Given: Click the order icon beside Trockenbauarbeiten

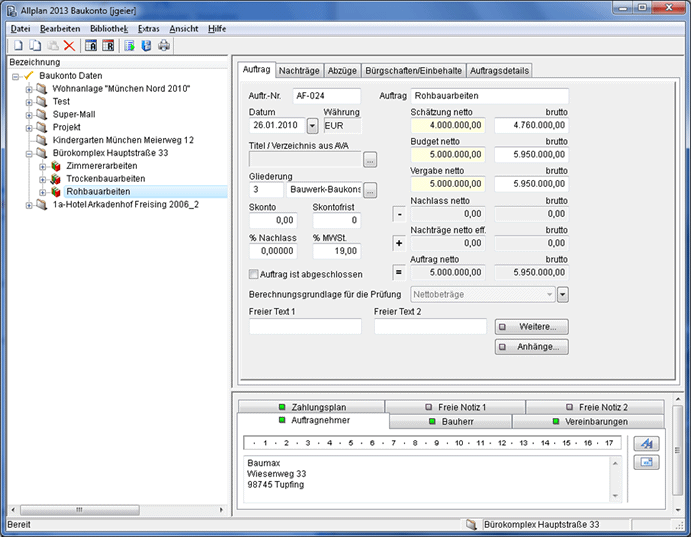Looking at the screenshot, I should [56, 179].
